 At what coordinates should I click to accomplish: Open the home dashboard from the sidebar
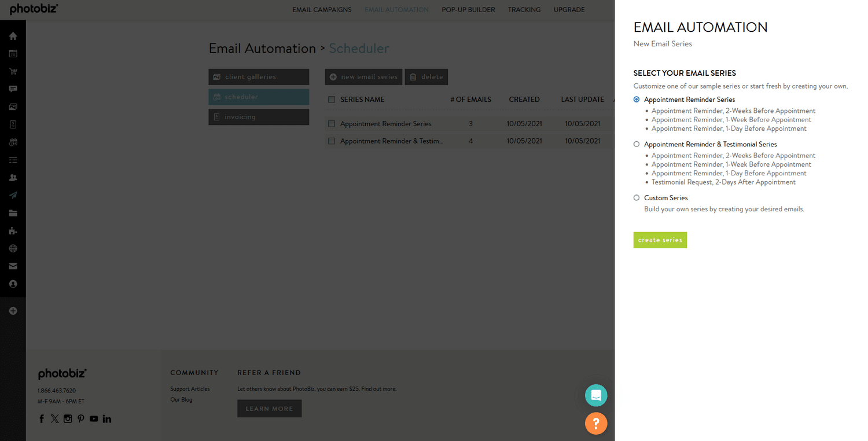tap(13, 36)
